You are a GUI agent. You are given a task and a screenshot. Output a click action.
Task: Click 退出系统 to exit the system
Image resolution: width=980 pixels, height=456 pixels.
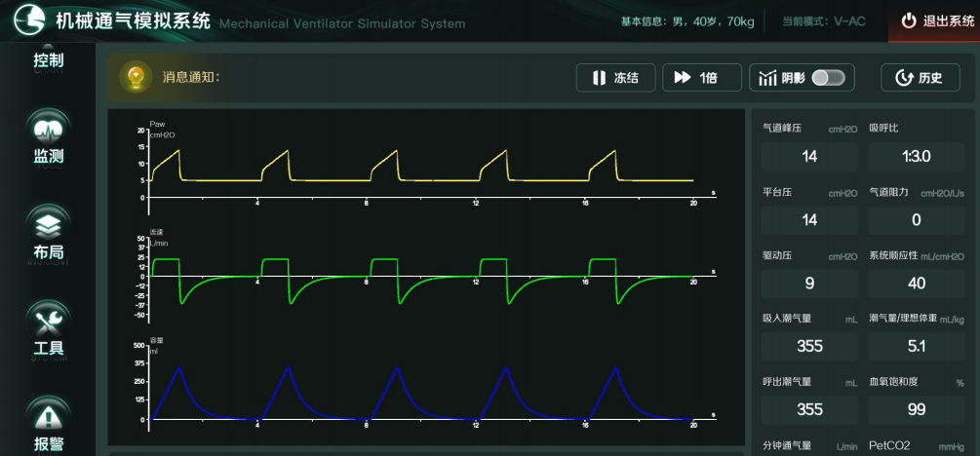tap(936, 20)
